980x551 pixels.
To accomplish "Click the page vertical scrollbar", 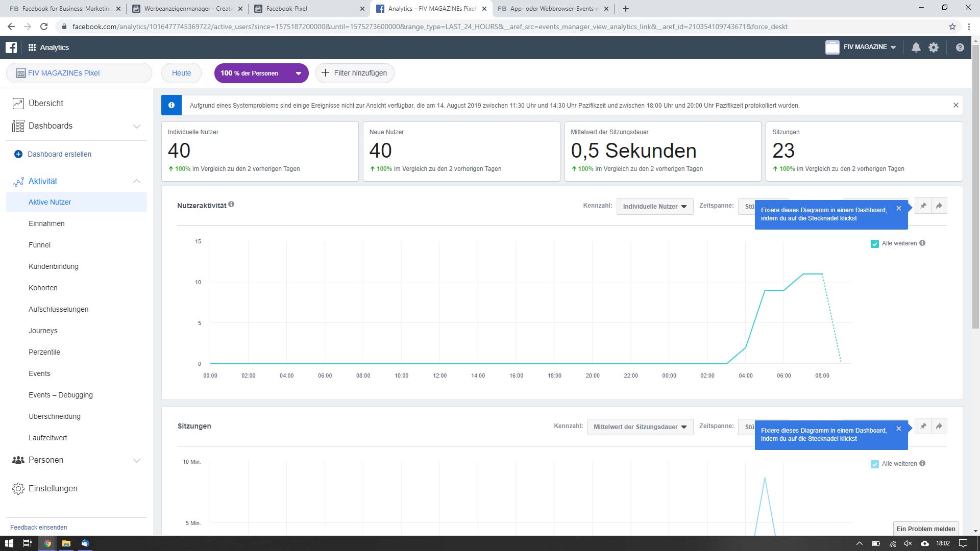I will pyautogui.click(x=975, y=187).
